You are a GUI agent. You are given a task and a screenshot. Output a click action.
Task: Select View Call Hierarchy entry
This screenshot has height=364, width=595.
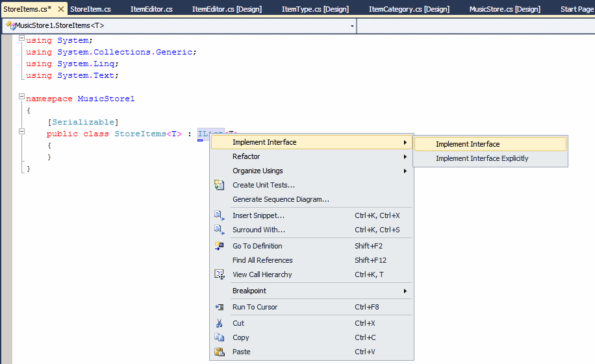tap(312, 274)
